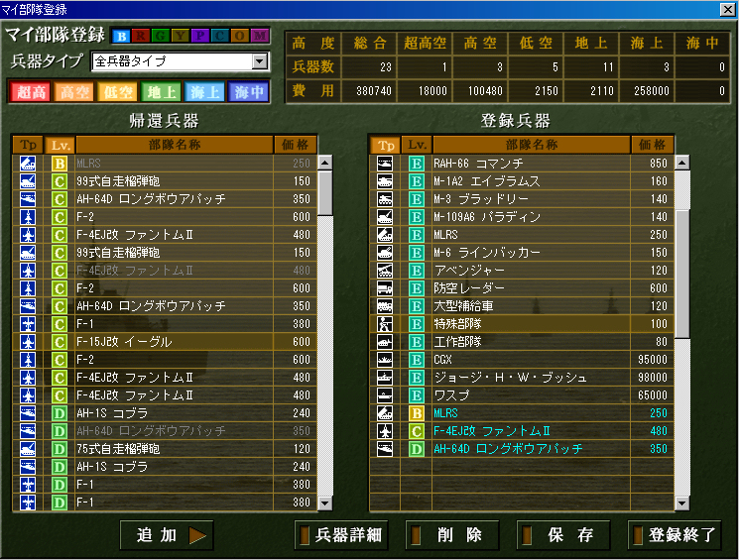Click level C badge of F-15J改 イーグル
Viewport: 739px width, 560px height.
60,342
